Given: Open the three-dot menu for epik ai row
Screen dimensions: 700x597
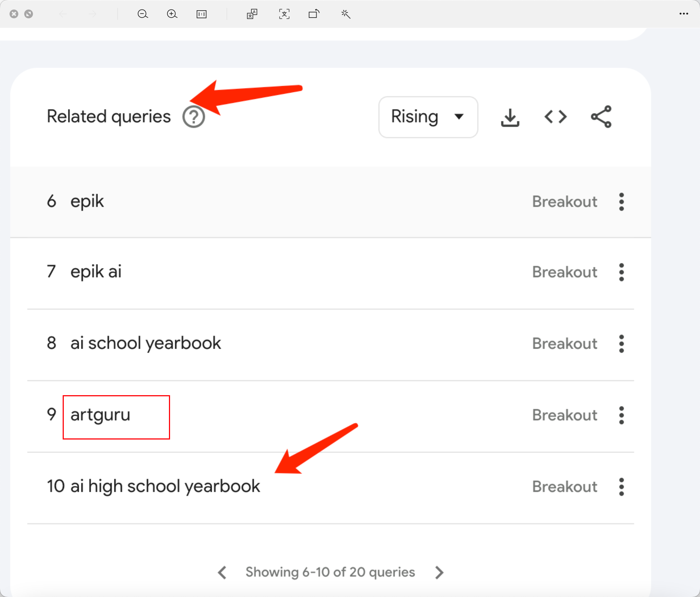Looking at the screenshot, I should [622, 272].
